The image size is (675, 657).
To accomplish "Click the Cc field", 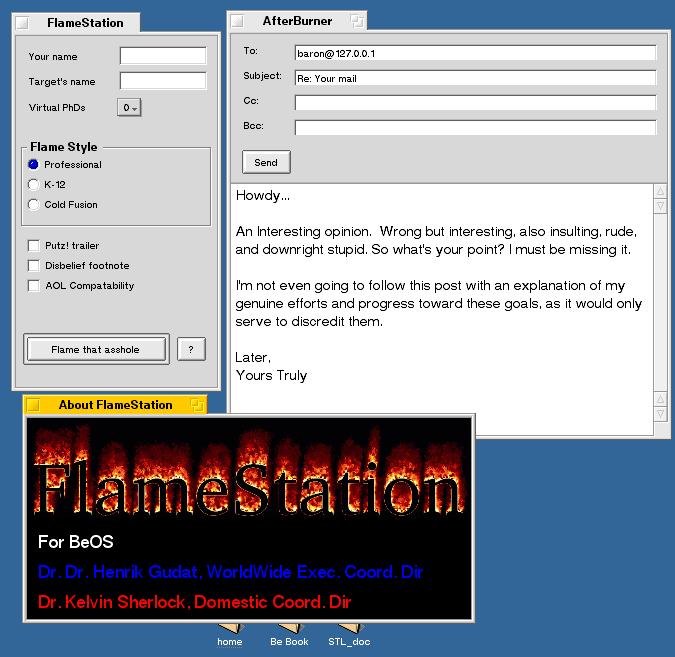I will pyautogui.click(x=475, y=103).
